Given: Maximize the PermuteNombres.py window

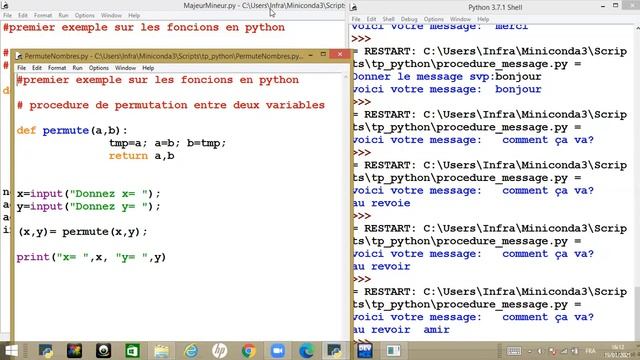Looking at the screenshot, I should pos(323,54).
